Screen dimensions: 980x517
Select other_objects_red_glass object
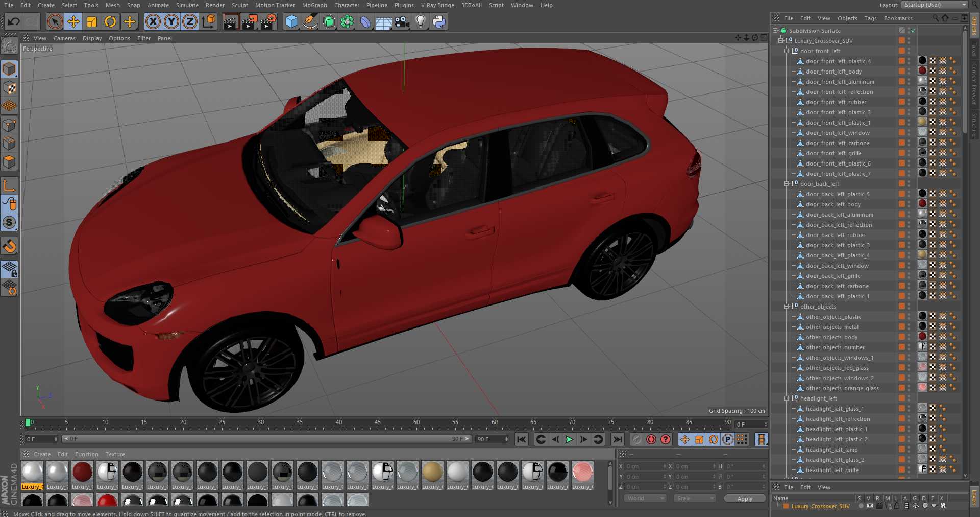click(837, 368)
